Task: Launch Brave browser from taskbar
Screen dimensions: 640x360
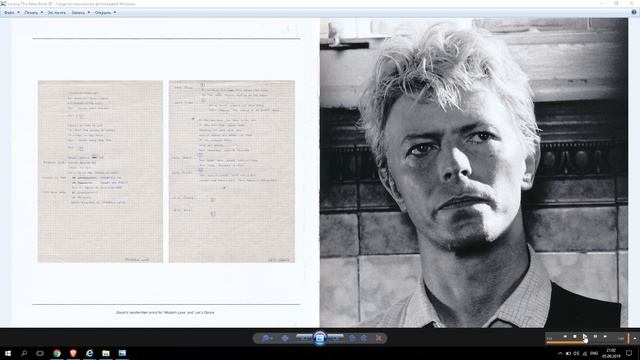Action: point(73,353)
